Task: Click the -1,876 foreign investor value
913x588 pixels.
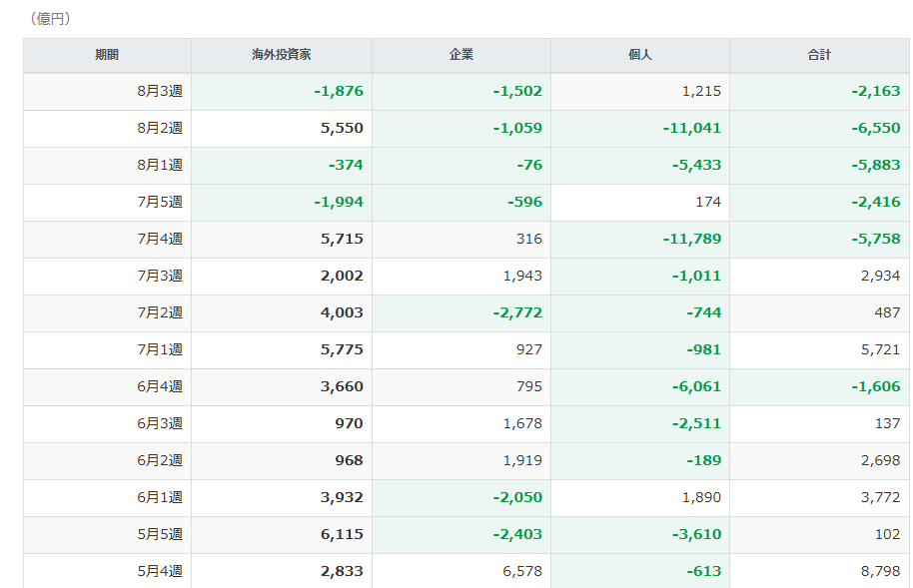Action: (339, 92)
